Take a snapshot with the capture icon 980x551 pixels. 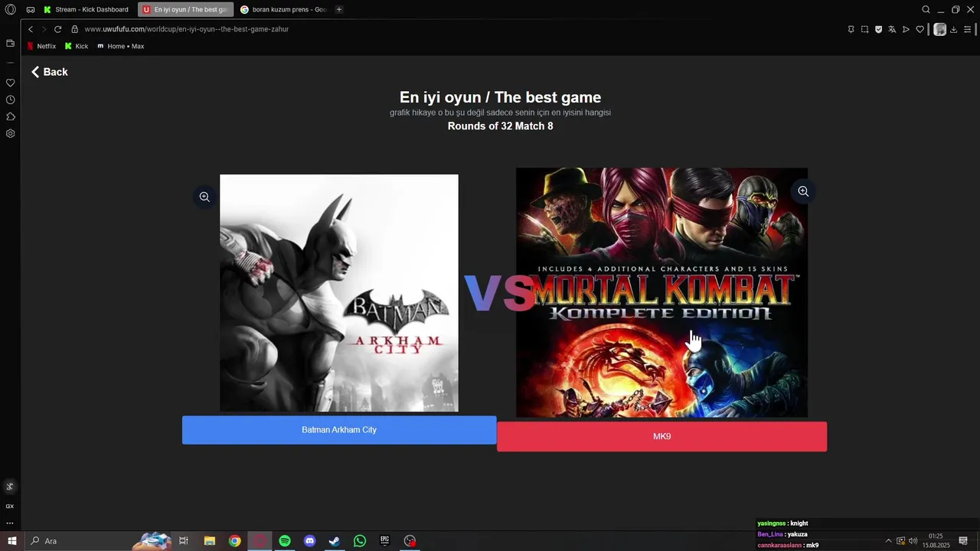864,29
